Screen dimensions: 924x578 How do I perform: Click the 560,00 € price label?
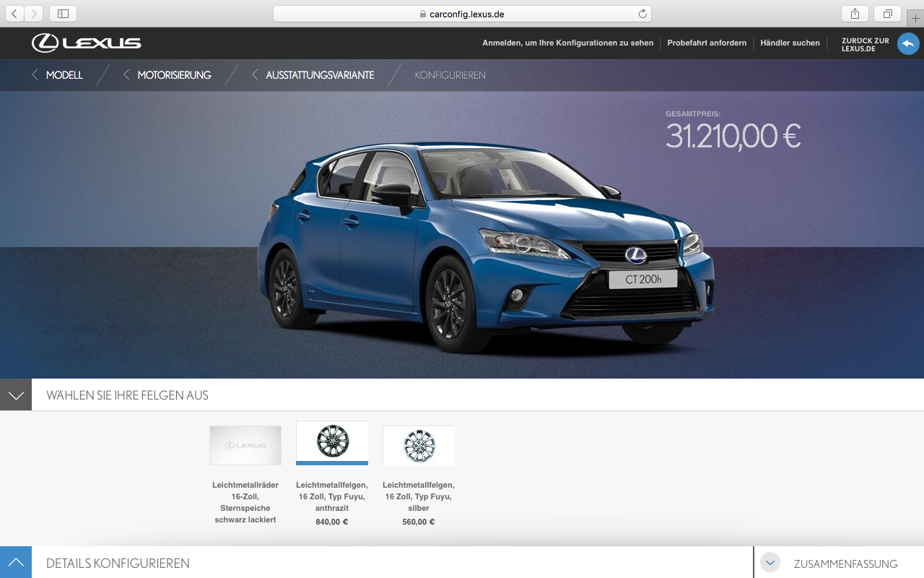419,522
